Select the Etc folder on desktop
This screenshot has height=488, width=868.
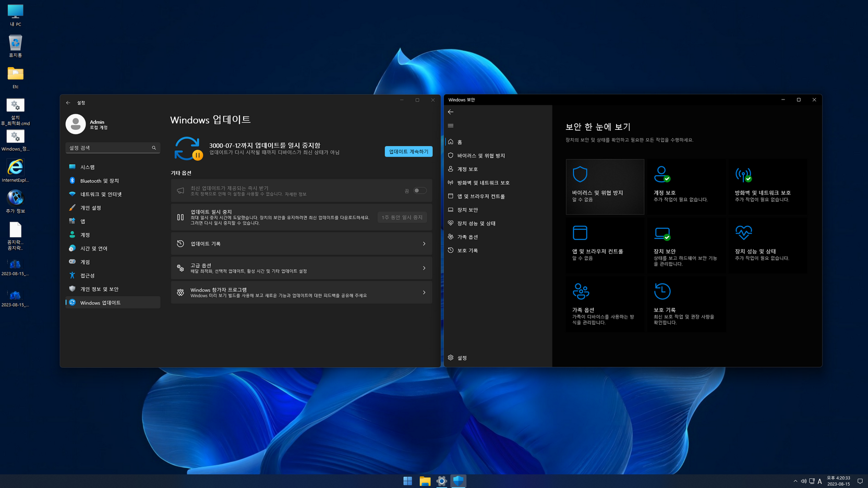coord(15,77)
